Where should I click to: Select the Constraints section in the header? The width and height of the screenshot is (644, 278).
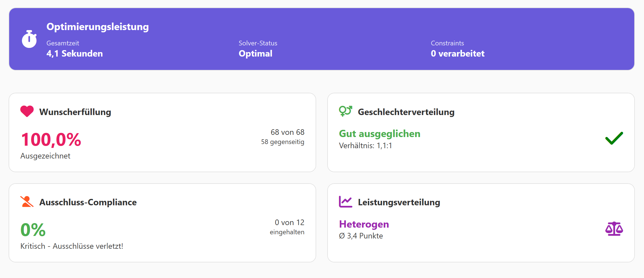click(458, 49)
